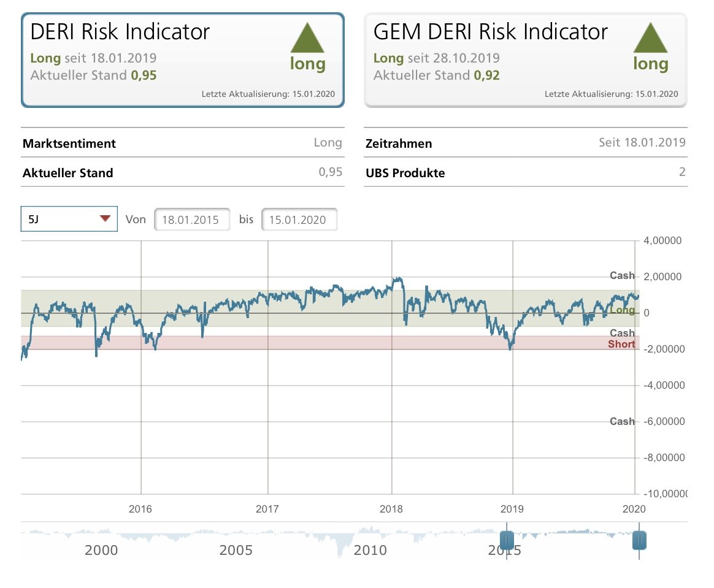Select the DERI Risk Indicator card
This screenshot has height=588, width=714.
tap(183, 60)
